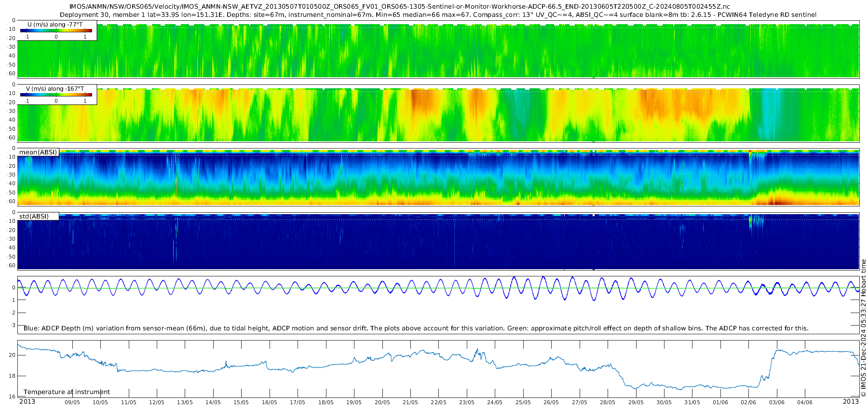The height and width of the screenshot is (410, 868).
Task: Click the 21/05 date tick label
Action: (x=410, y=402)
